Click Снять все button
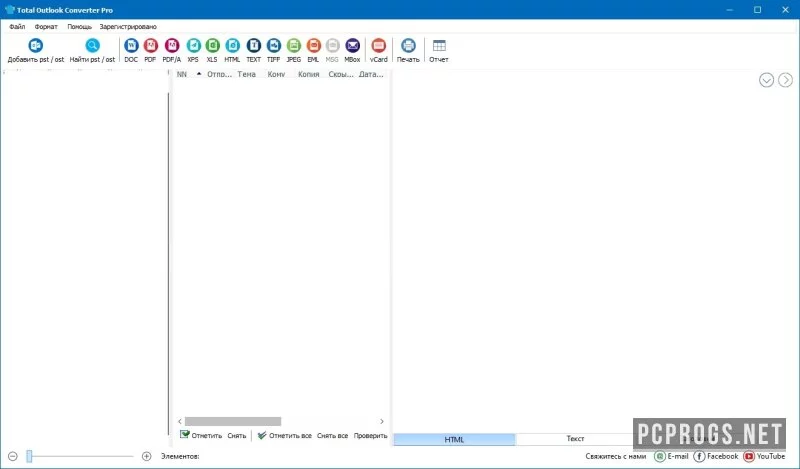 coord(332,436)
